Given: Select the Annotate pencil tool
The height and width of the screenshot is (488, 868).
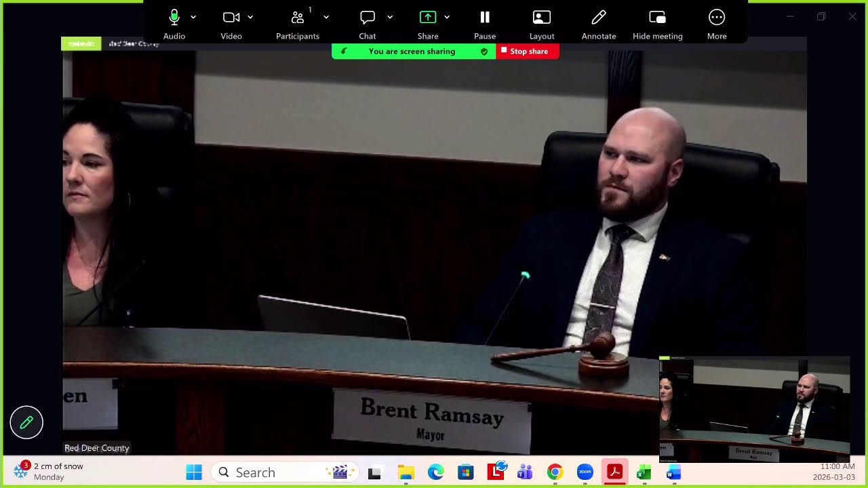Looking at the screenshot, I should click(x=599, y=24).
